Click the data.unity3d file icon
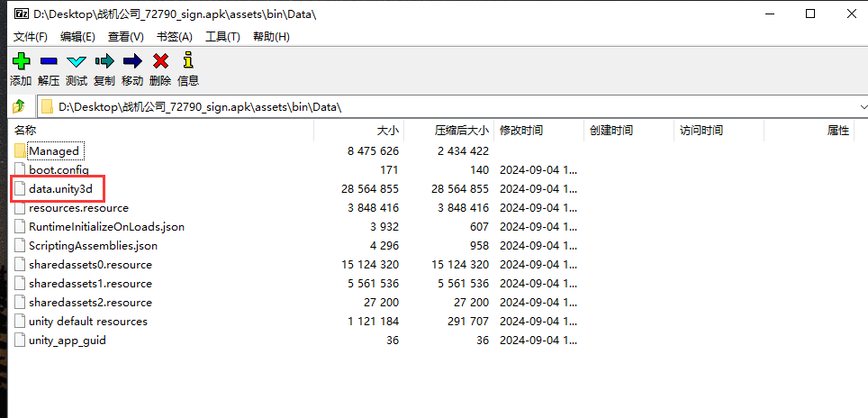 [x=20, y=189]
